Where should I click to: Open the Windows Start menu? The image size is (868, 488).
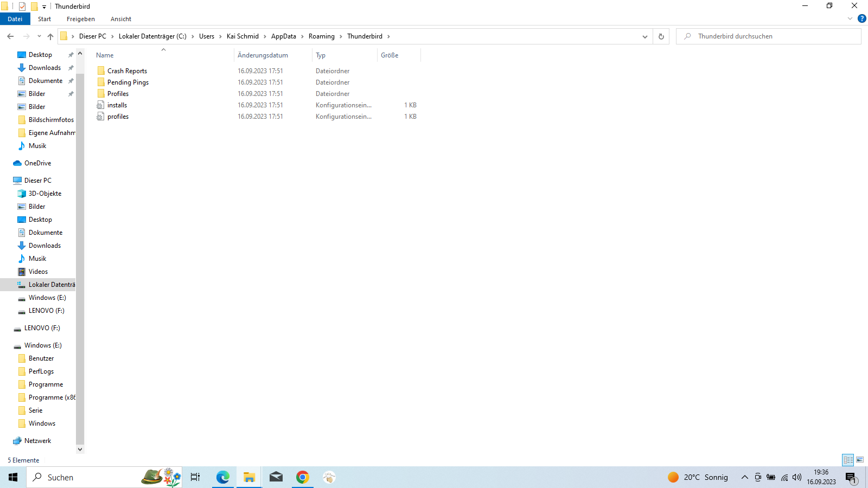(x=13, y=477)
